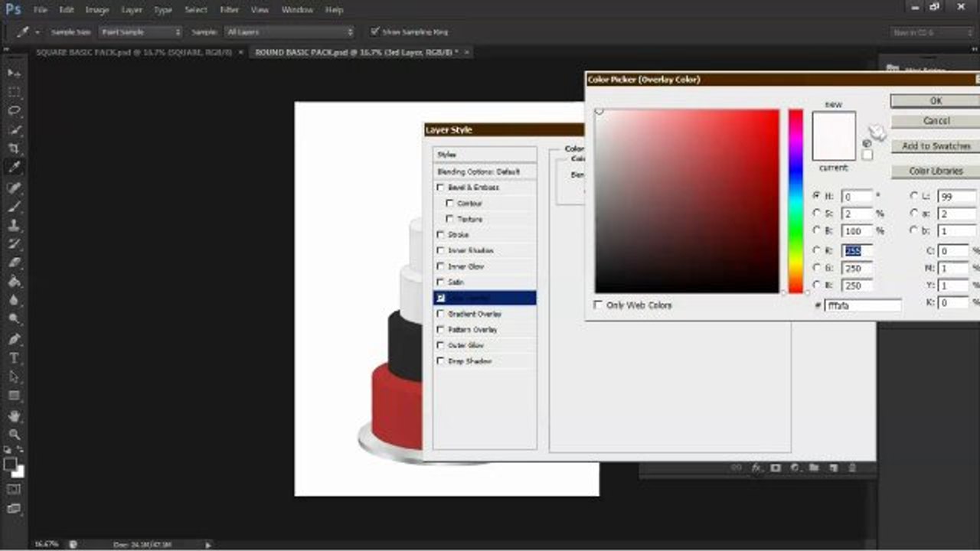The image size is (980, 551).
Task: Open the Sample Size dropdown
Action: pos(141,32)
